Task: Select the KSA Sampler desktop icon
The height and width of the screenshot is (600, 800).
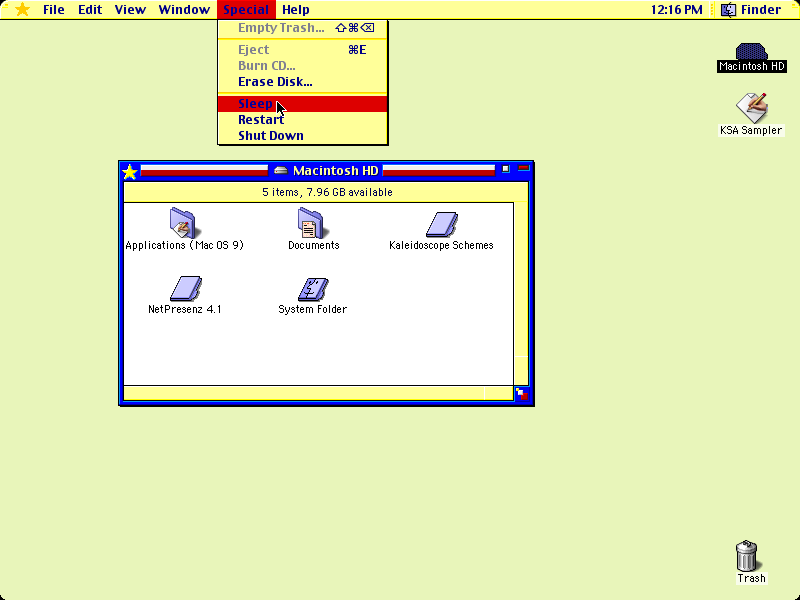Action: click(x=751, y=114)
